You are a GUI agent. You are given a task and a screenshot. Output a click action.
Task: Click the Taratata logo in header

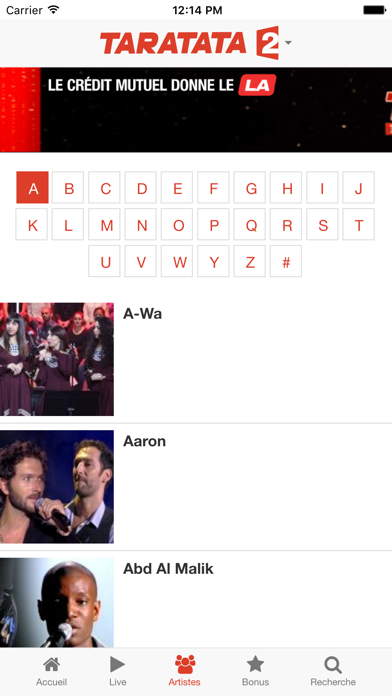coord(190,43)
